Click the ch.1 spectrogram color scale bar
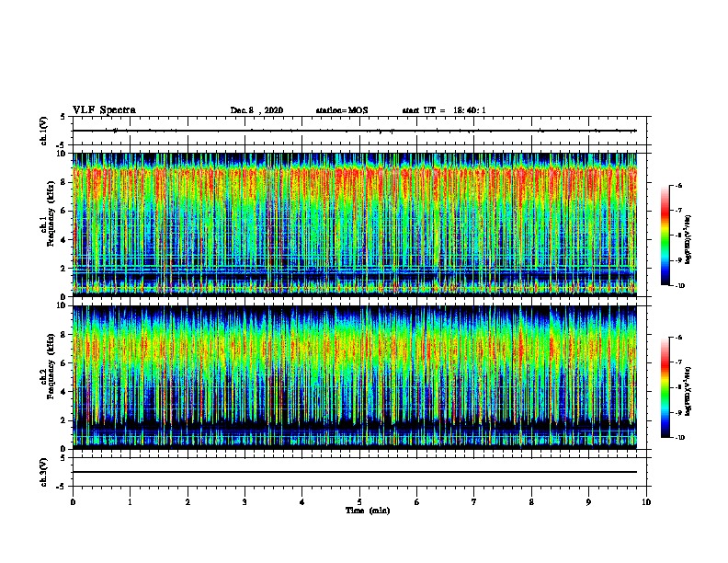This screenshot has width=728, height=563. click(665, 236)
